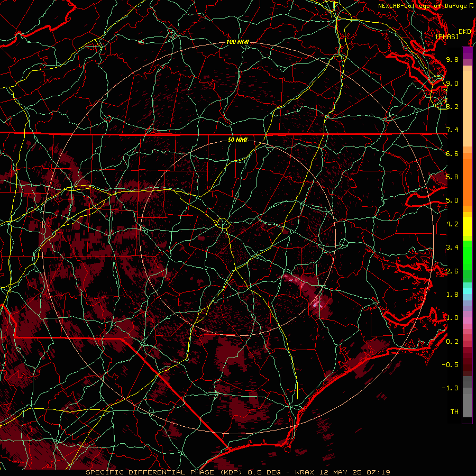
Task: Click the purple top segment of the color bar
Action: tap(467, 53)
